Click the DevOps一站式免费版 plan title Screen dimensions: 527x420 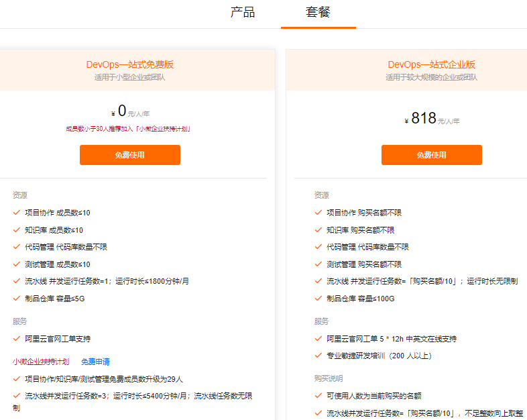(x=129, y=64)
